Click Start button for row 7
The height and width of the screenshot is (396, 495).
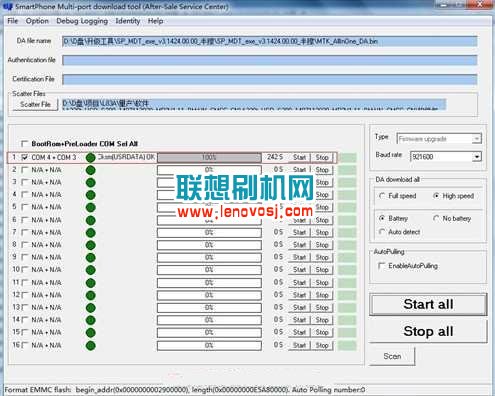(299, 232)
